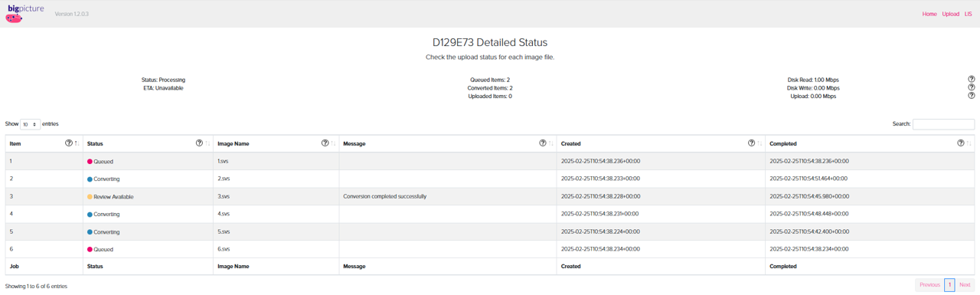The height and width of the screenshot is (295, 980).
Task: Click Completed time ending 54:45.980+00:00
Action: point(809,196)
